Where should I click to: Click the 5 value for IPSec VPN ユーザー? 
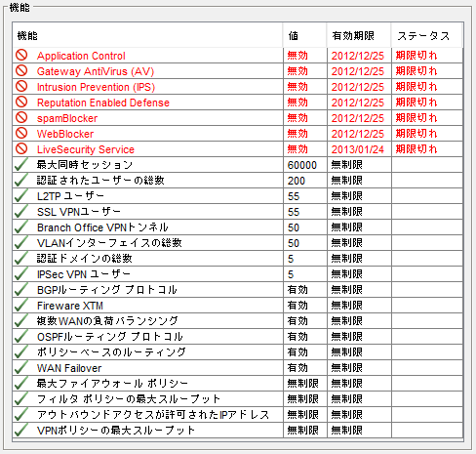(291, 274)
